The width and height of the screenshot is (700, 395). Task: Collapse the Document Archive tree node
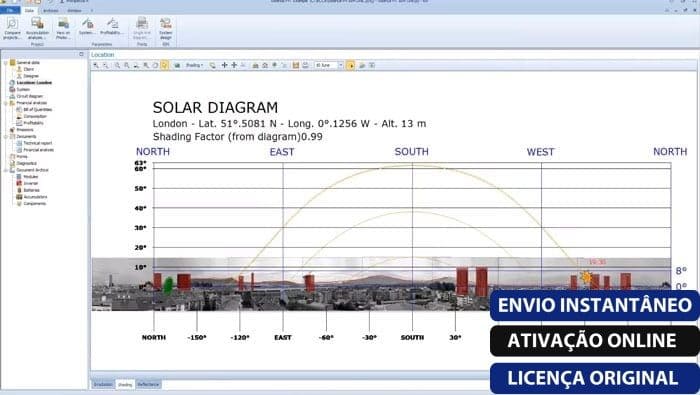click(x=6, y=170)
